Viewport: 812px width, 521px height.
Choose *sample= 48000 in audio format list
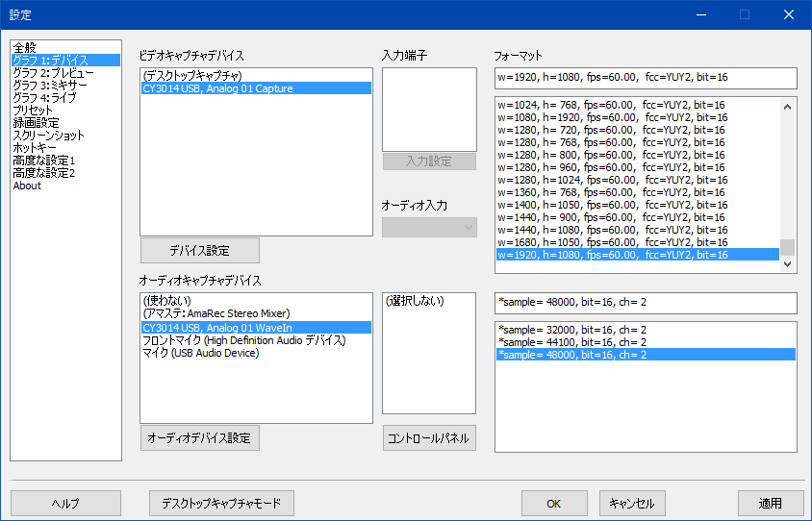[646, 355]
